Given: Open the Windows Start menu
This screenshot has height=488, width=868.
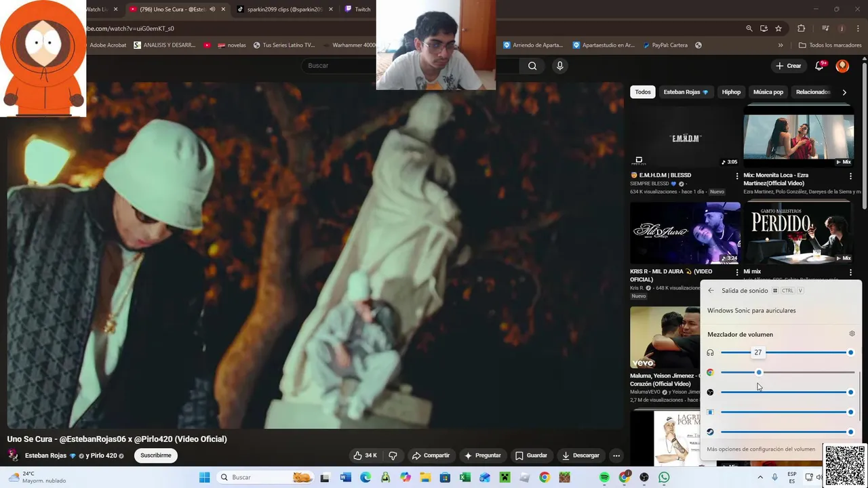Looking at the screenshot, I should 204,477.
